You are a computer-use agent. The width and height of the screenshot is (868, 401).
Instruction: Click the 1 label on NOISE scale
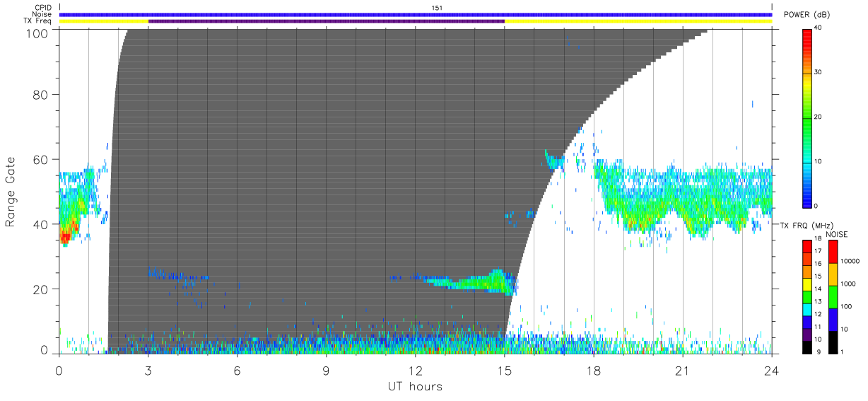click(x=840, y=351)
